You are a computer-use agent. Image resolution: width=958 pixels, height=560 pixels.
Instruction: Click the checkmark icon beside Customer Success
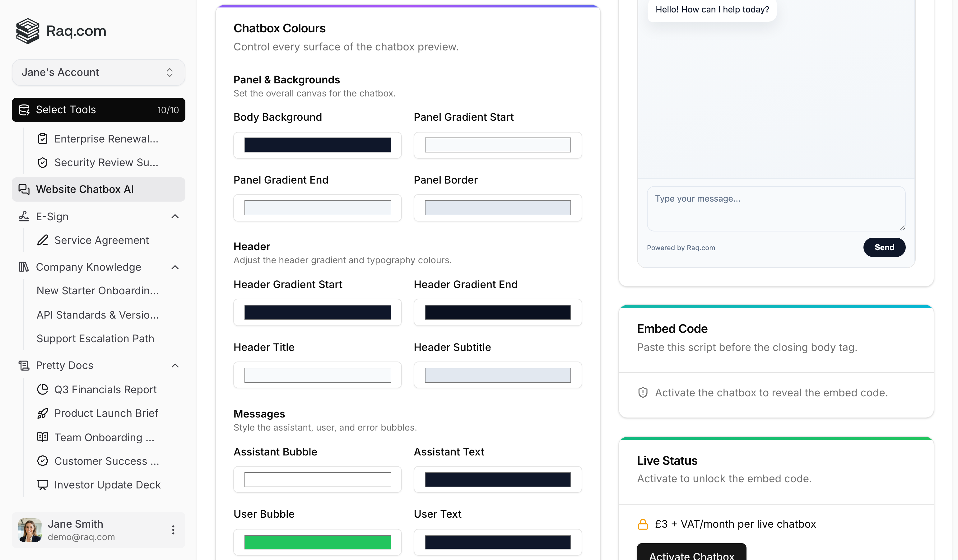click(x=42, y=461)
